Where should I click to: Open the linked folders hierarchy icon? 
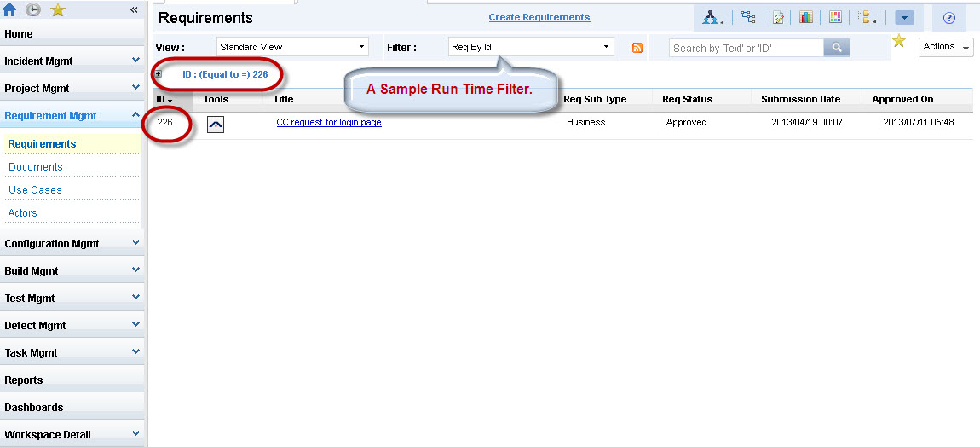click(867, 18)
